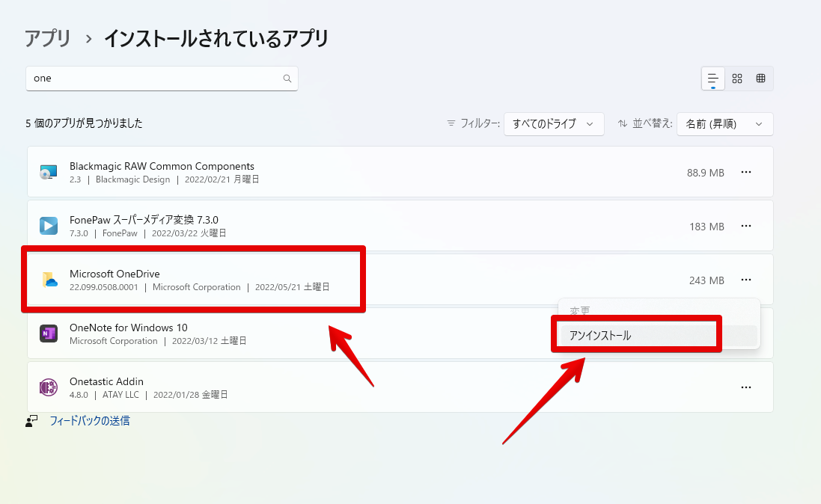Image resolution: width=821 pixels, height=504 pixels.
Task: Go back to アプリ breadcrumb
Action: (x=48, y=39)
